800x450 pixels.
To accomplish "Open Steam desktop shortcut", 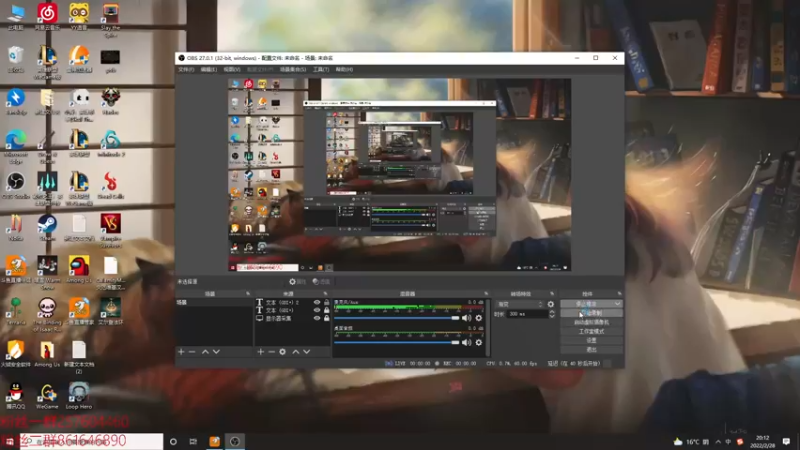I will pos(47,228).
